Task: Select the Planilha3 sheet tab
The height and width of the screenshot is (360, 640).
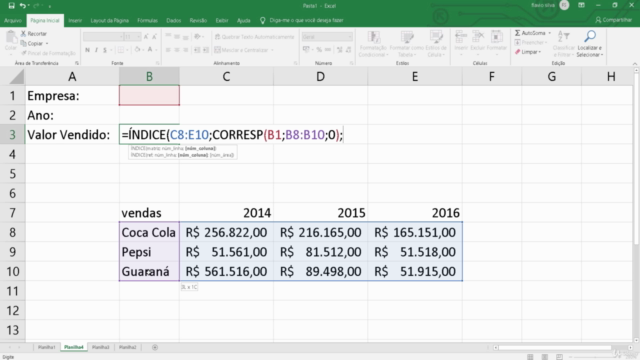Action: point(100,347)
